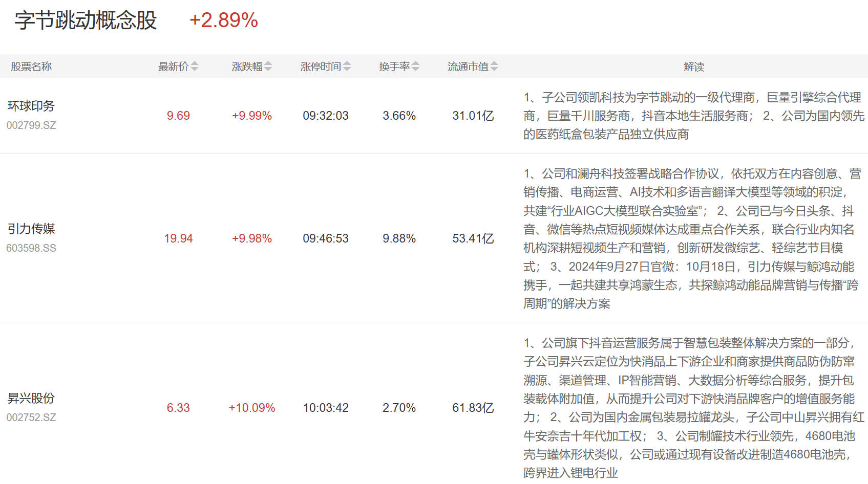Select the 股票名称 column header
The width and height of the screenshot is (868, 484).
pyautogui.click(x=31, y=66)
